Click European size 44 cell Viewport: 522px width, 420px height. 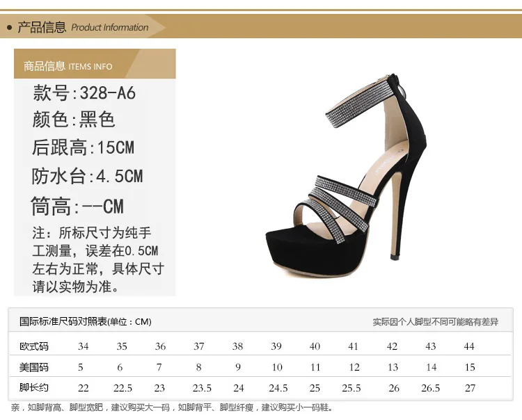(x=469, y=346)
